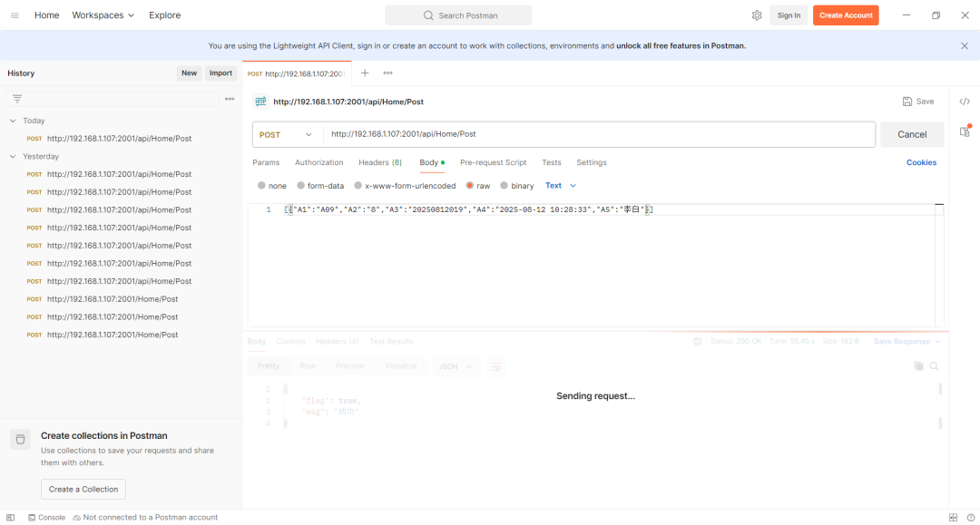Viewport: 980px width, 525px height.
Task: Click the help icon in status bar
Action: point(970,517)
